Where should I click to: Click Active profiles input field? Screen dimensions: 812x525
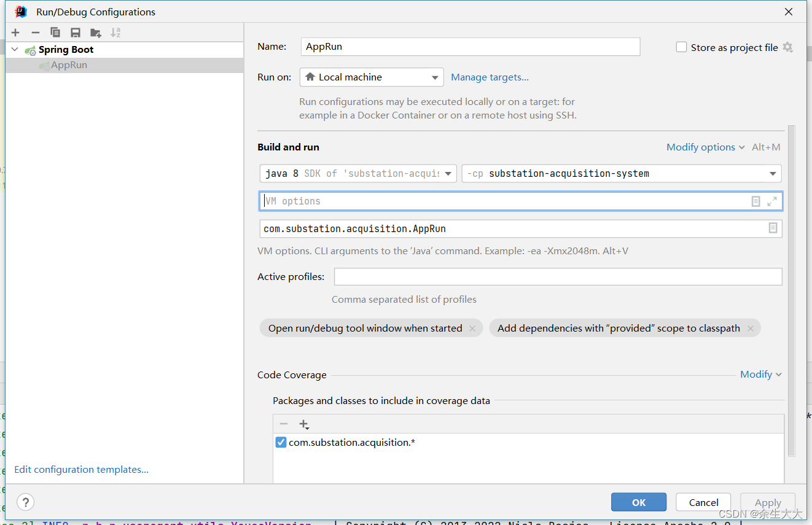(558, 277)
